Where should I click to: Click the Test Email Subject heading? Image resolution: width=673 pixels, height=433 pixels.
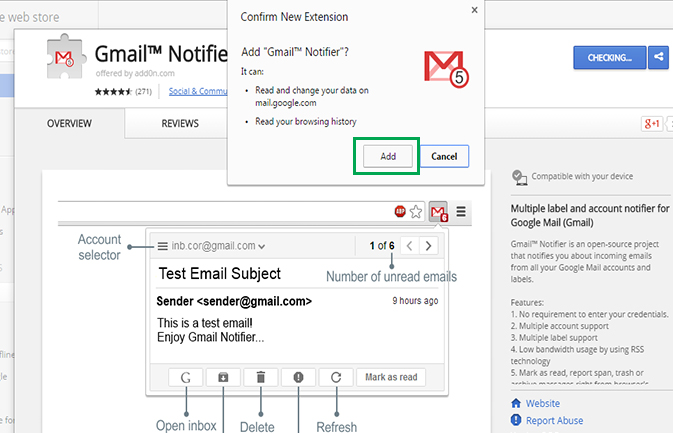[x=220, y=273]
